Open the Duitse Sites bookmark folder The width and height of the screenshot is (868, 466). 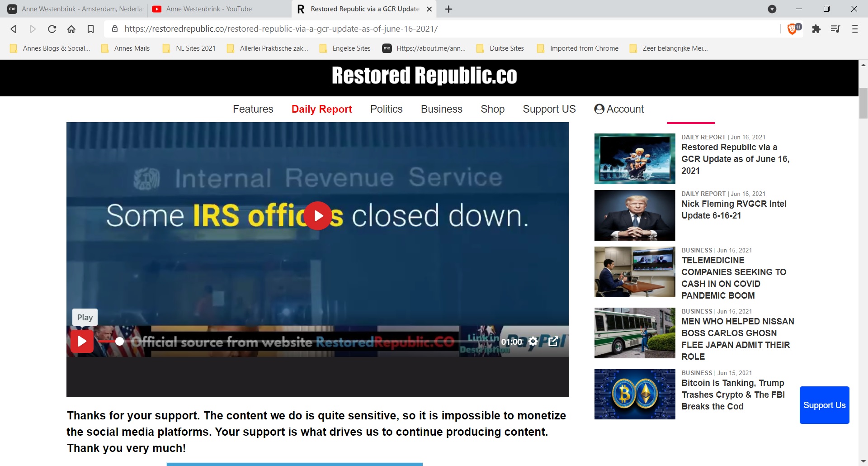point(500,48)
